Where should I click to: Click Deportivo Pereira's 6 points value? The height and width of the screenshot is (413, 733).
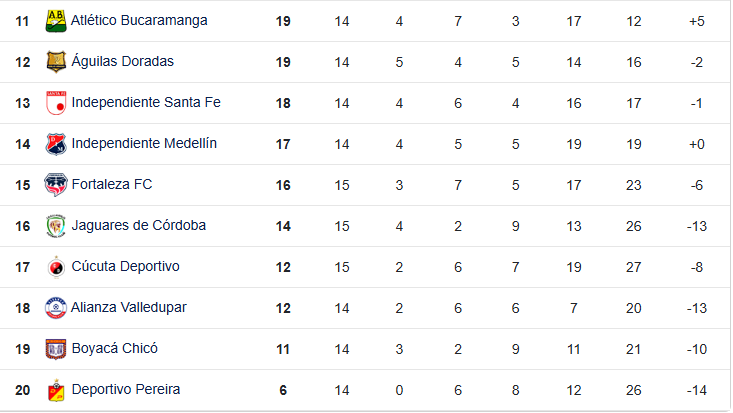[283, 390]
